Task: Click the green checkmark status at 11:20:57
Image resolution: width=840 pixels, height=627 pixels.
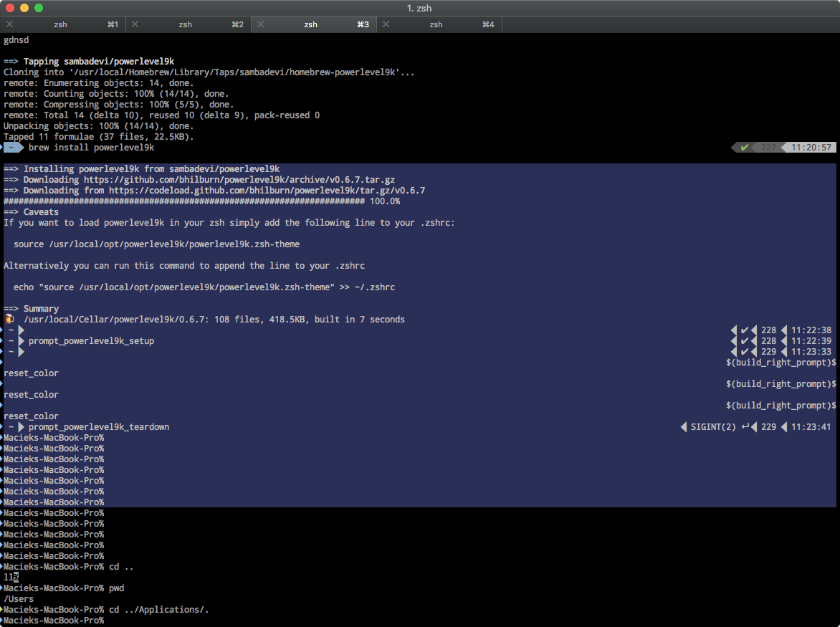Action: coord(744,148)
